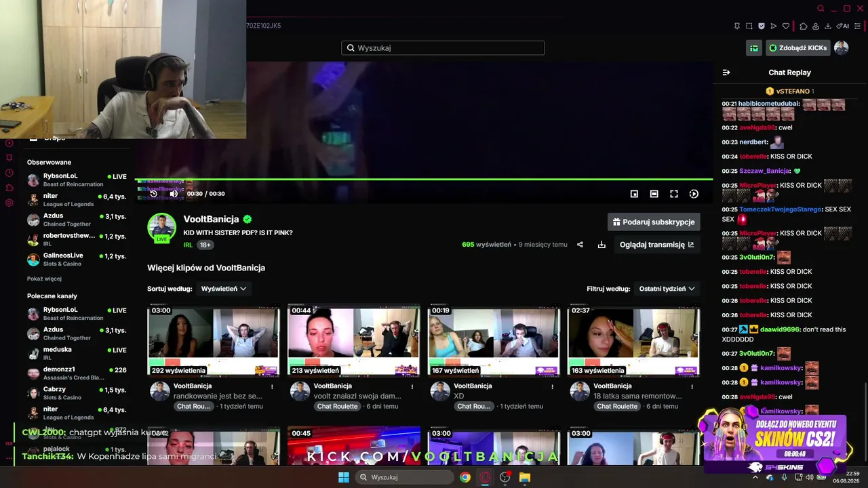
Task: Seek on the green clip progress bar
Action: point(424,180)
